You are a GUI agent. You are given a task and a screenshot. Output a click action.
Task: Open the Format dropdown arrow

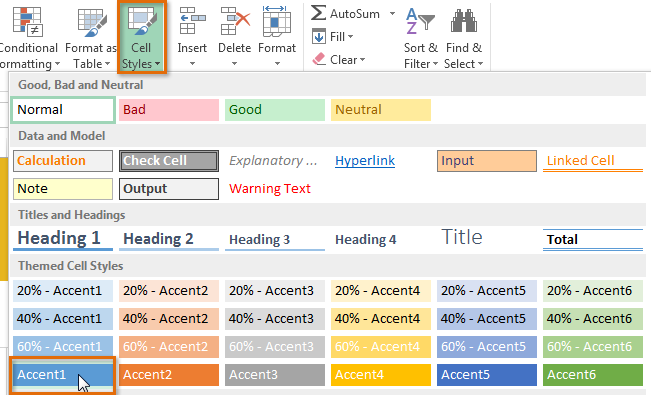click(277, 64)
